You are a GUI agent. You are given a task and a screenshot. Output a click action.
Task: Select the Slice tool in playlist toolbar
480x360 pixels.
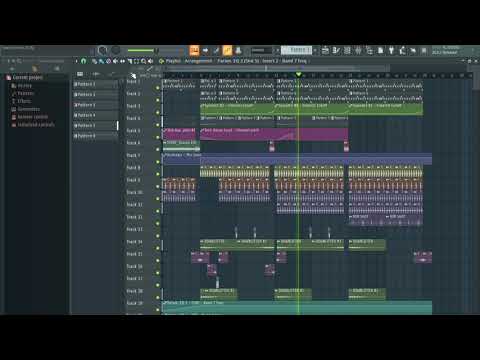129,61
